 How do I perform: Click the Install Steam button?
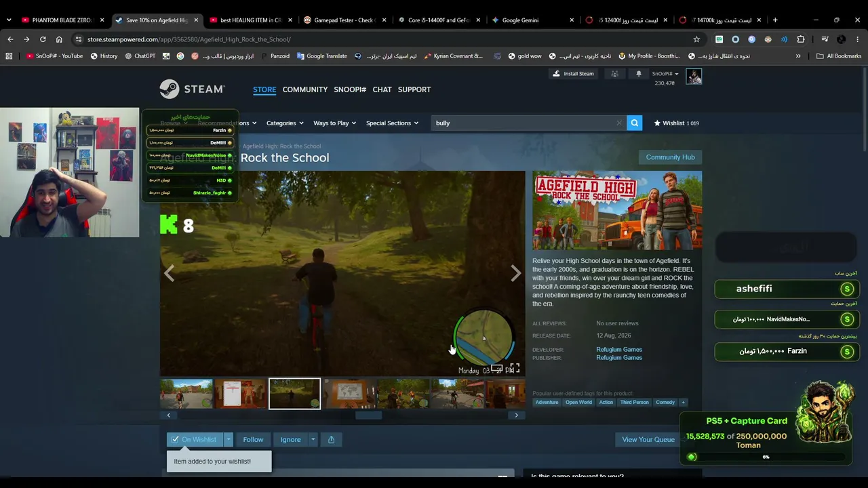point(573,74)
